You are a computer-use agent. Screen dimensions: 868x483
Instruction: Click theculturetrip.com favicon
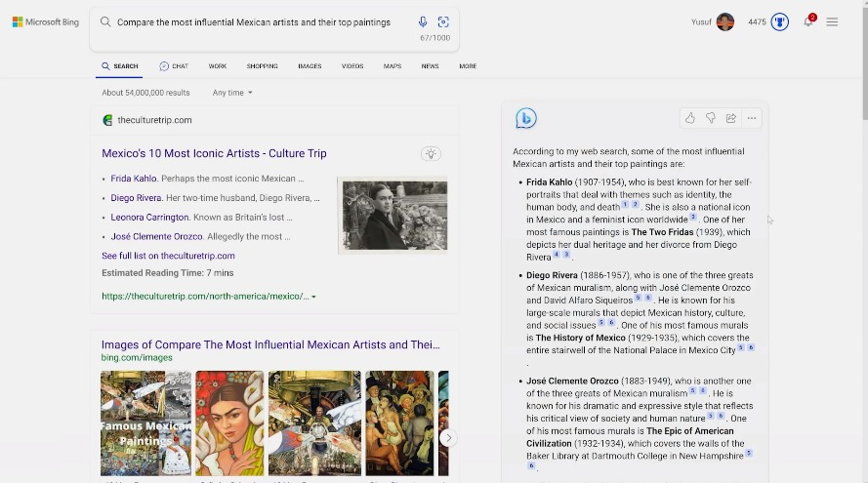pos(107,120)
